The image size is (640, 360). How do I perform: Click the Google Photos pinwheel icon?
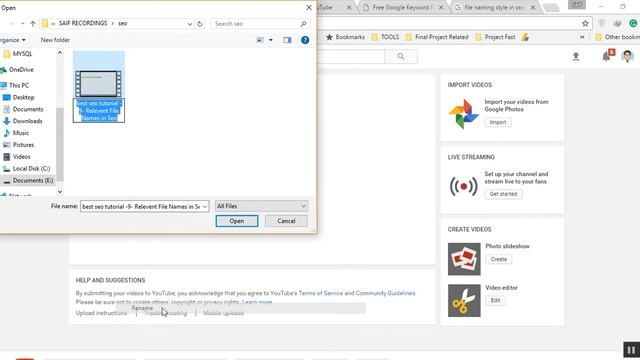(464, 114)
